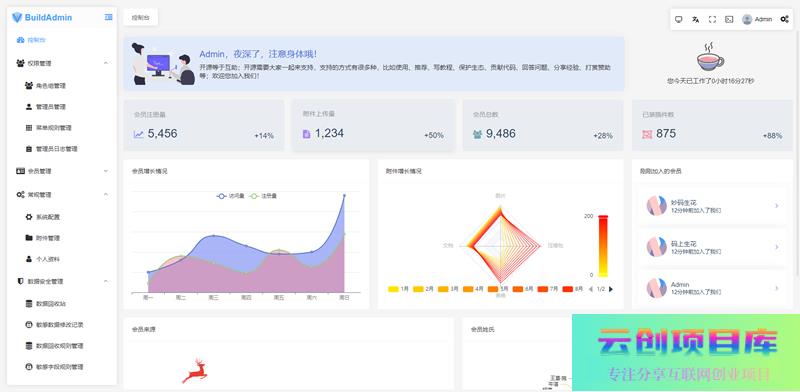Open 管理员日志管理 via its clipboard icon
Image resolution: width=800 pixels, height=392 pixels.
click(x=29, y=149)
